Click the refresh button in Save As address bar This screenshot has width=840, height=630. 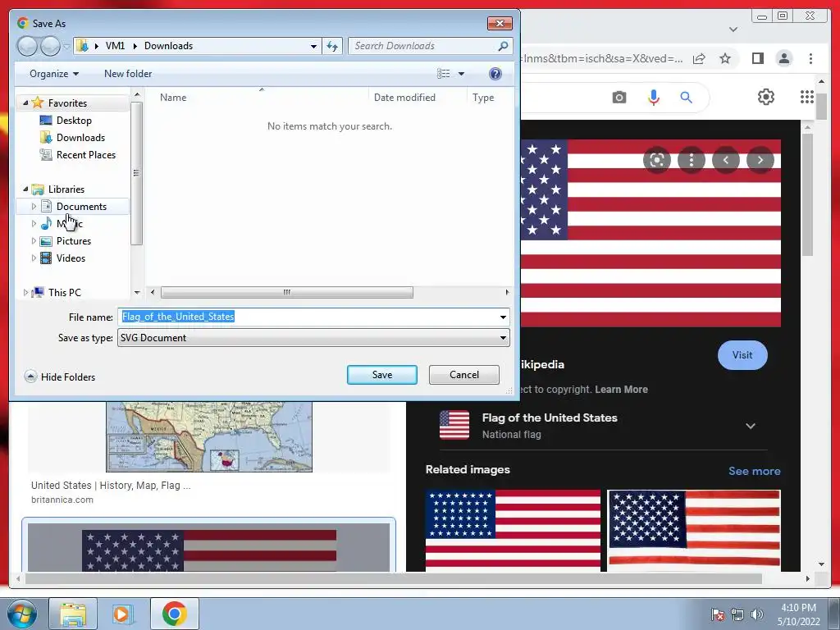click(x=333, y=46)
